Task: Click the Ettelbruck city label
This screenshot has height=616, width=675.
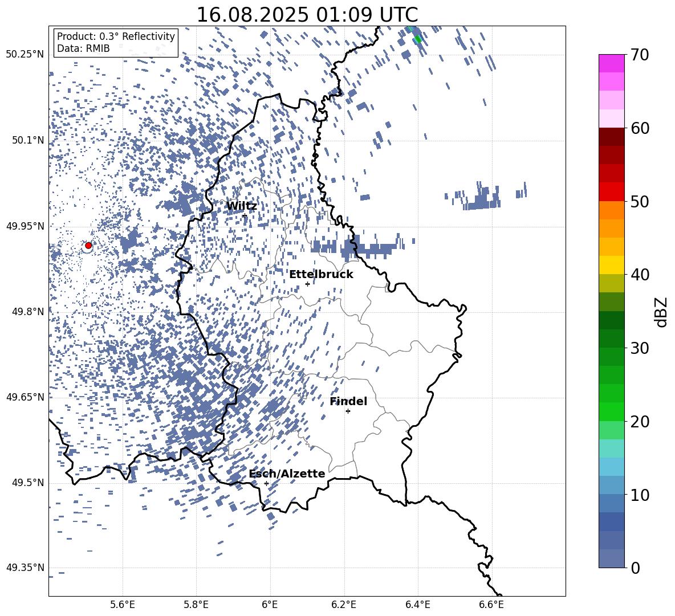Action: click(321, 275)
